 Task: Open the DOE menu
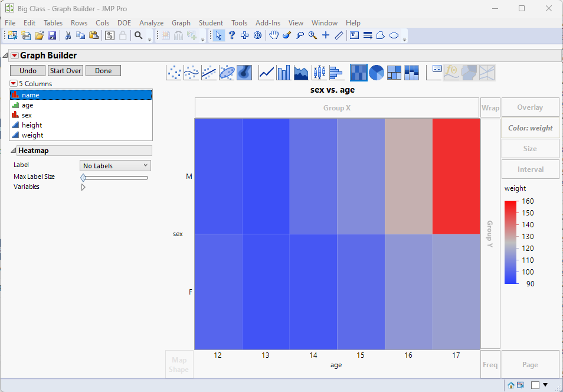click(124, 22)
